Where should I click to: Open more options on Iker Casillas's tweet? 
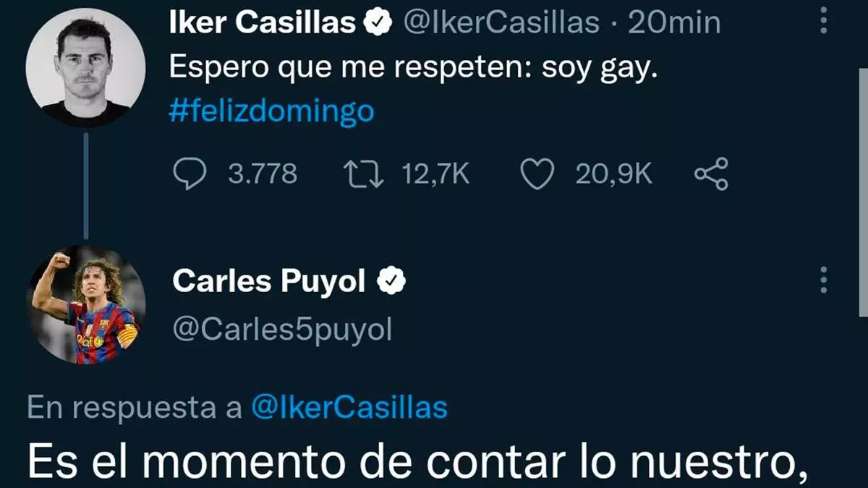pos(824,21)
